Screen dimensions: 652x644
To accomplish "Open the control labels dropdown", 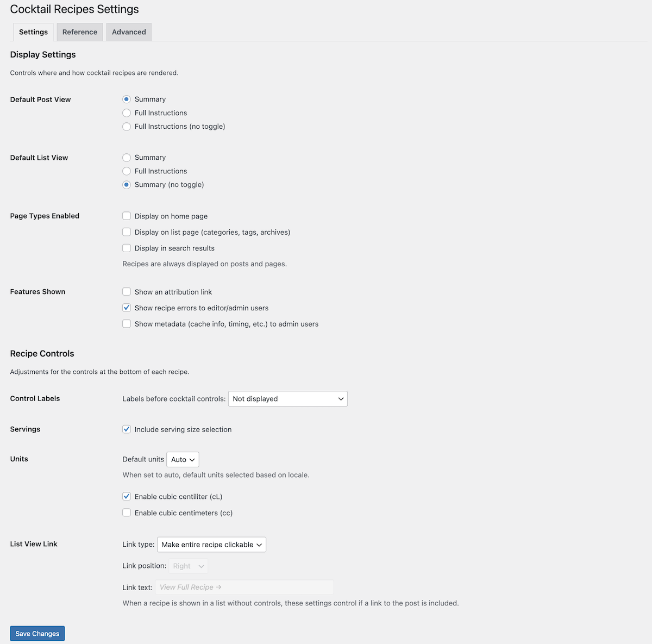I will click(287, 398).
